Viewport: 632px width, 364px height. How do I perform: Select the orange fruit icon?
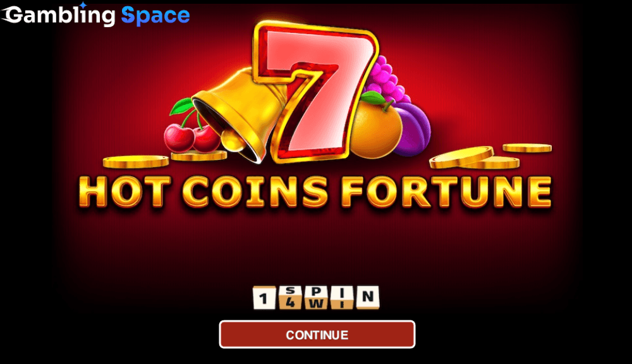[x=375, y=125]
